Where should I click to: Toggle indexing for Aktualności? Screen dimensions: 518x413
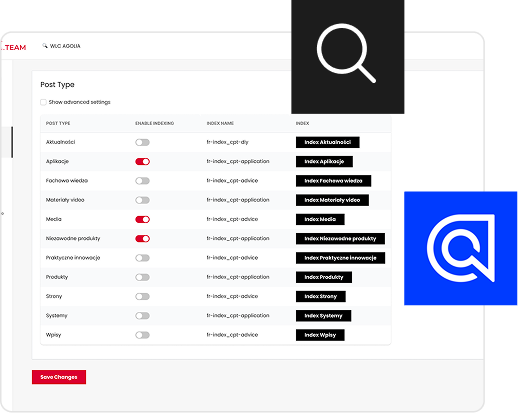[x=142, y=142]
